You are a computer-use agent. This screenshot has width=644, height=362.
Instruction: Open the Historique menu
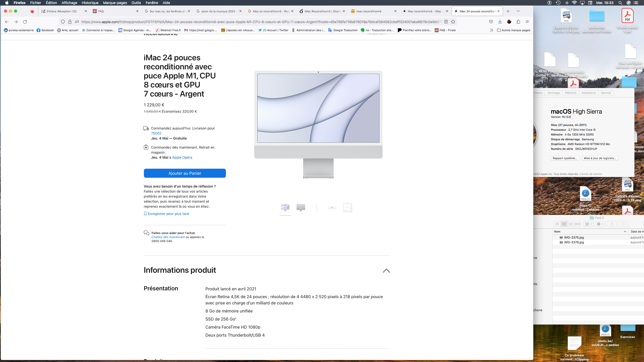pos(90,3)
